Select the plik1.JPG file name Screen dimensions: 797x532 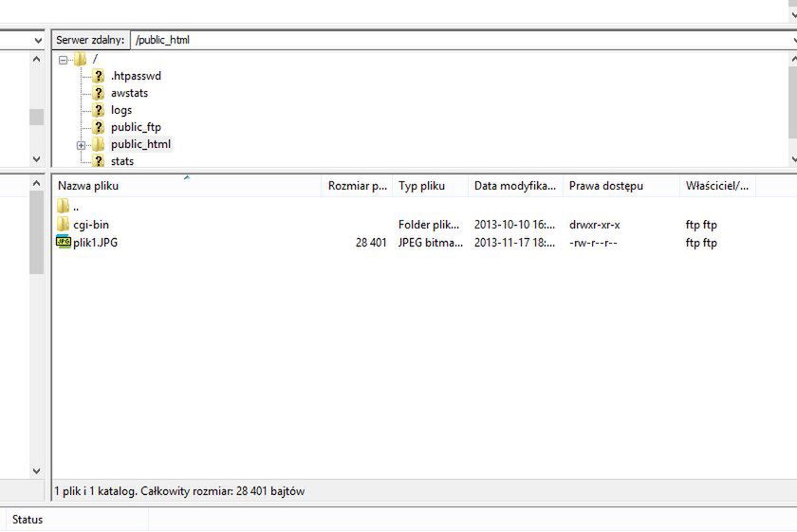[x=96, y=243]
